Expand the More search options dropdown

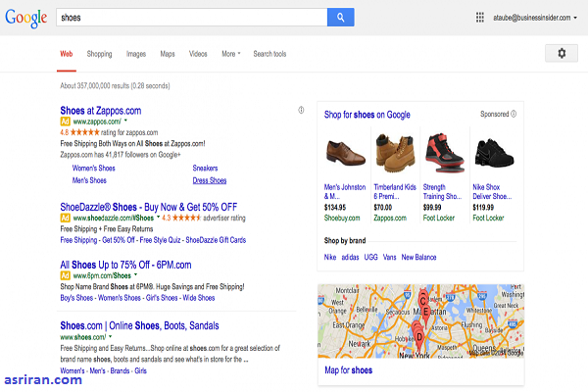(x=230, y=54)
